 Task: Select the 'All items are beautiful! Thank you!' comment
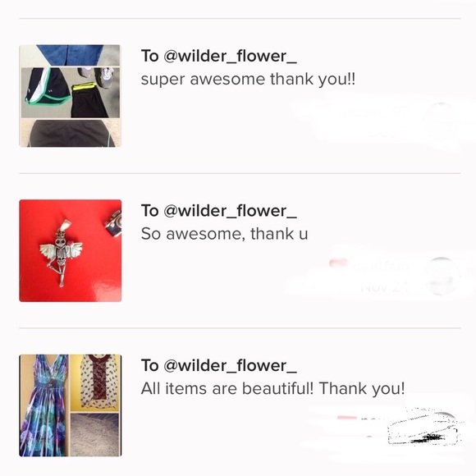click(272, 388)
